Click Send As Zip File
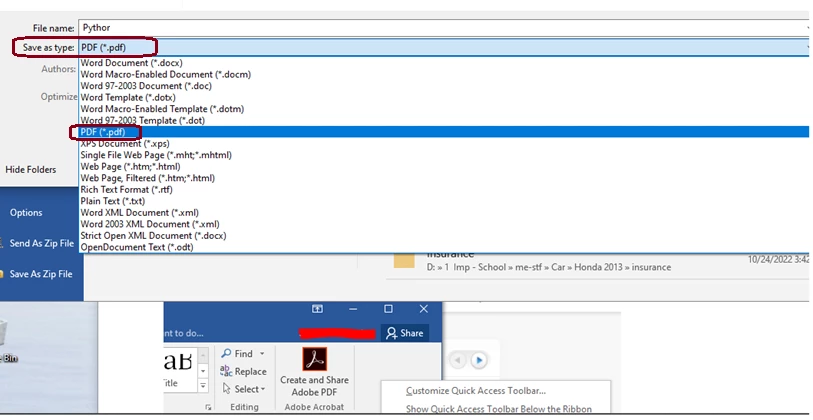This screenshot has width=813, height=420. coord(41,243)
